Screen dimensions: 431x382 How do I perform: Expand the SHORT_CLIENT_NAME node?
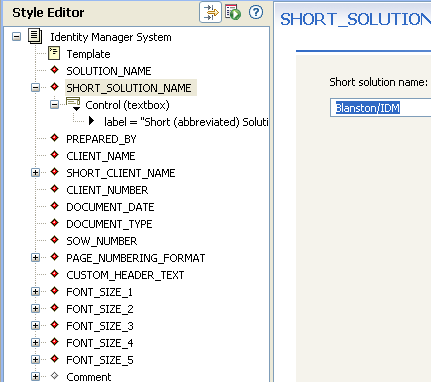click(35, 172)
